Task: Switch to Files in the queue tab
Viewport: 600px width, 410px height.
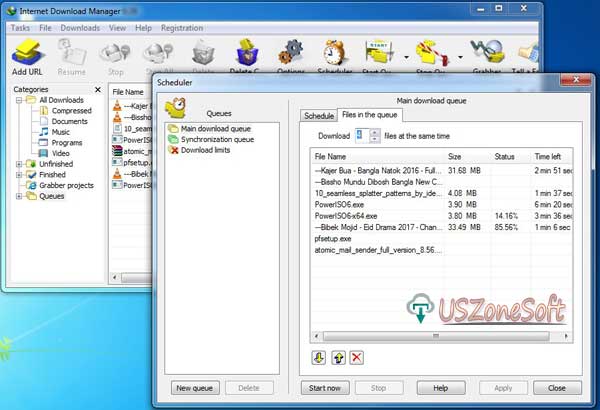Action: [370, 115]
